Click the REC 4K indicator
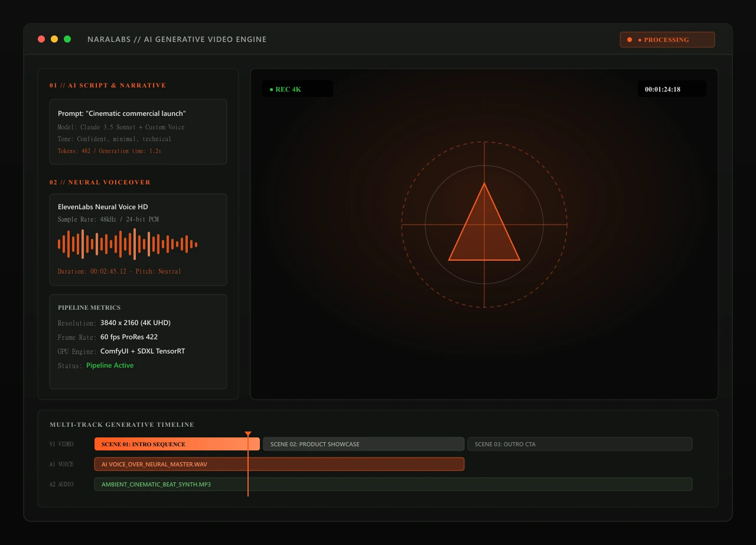 coord(298,89)
